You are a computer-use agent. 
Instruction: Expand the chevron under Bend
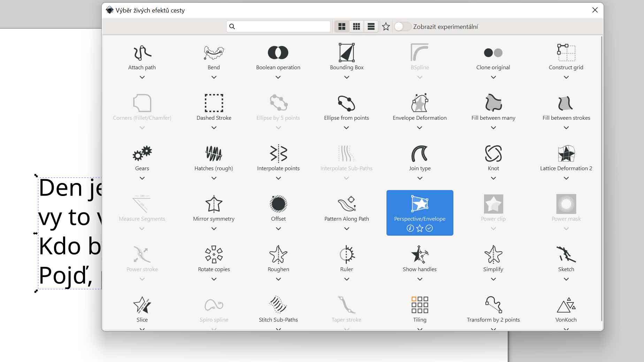pos(214,77)
